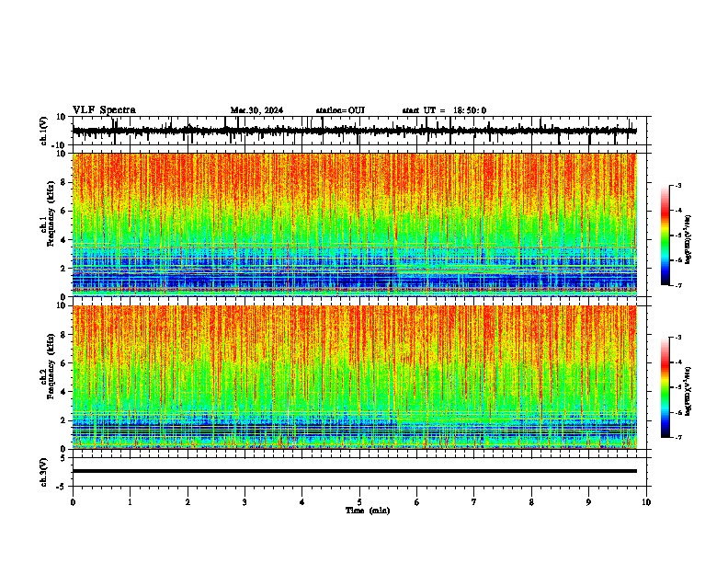Select the ch.2 "Frequency (kHz)" axis label
Image resolution: width=728 pixels, height=563 pixels.
pyautogui.click(x=51, y=367)
